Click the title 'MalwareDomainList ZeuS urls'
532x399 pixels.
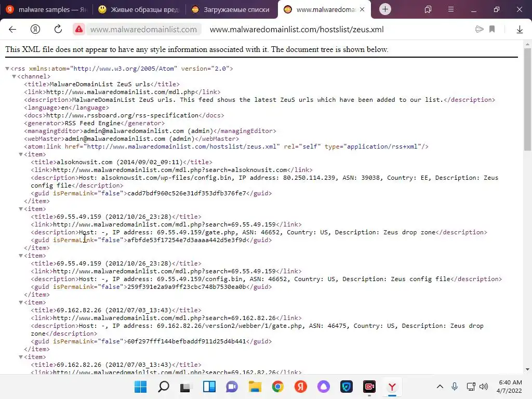point(100,84)
